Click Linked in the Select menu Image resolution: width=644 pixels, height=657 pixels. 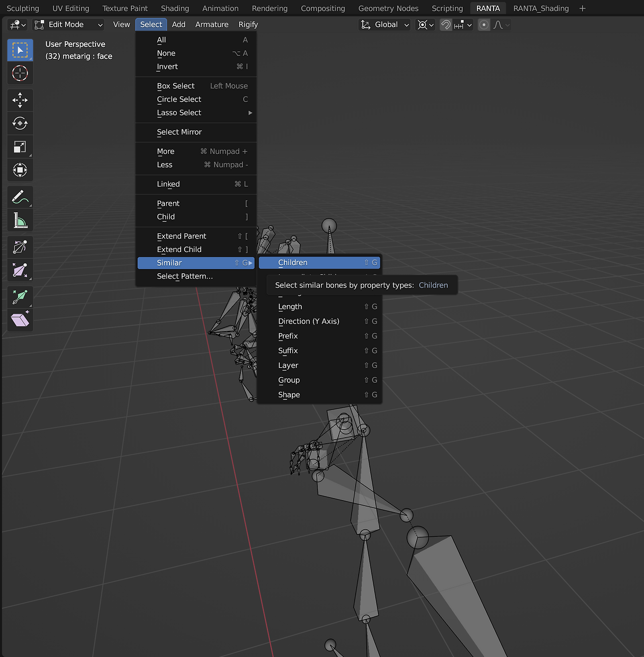pyautogui.click(x=196, y=184)
